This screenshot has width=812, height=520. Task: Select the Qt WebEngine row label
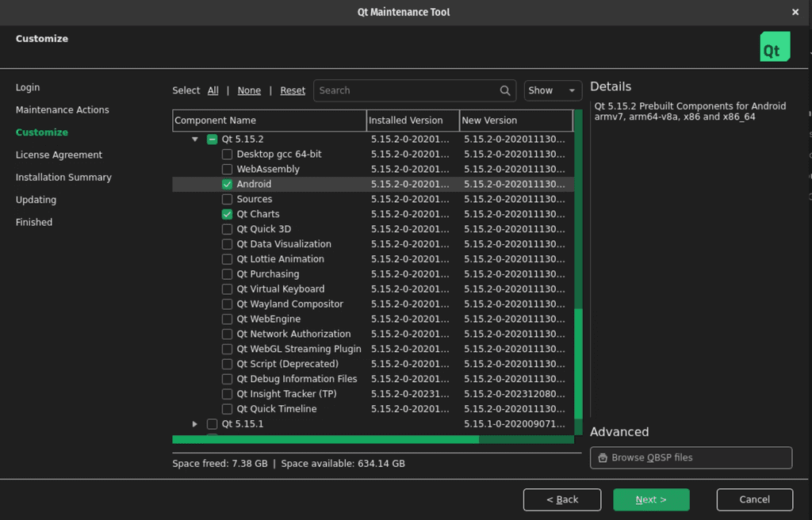click(x=268, y=319)
